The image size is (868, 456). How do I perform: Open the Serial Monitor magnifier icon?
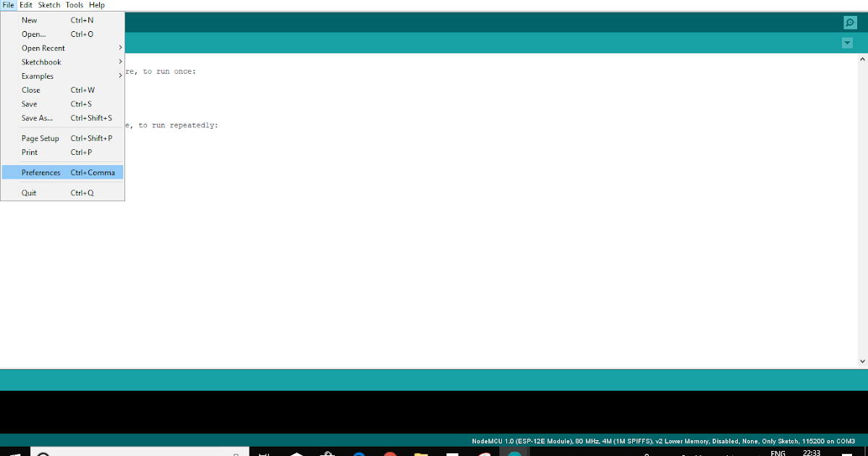click(850, 22)
